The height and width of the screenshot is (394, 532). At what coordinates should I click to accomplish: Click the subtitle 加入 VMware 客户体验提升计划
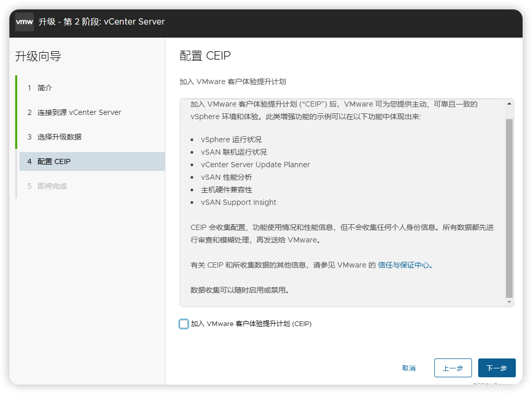232,82
